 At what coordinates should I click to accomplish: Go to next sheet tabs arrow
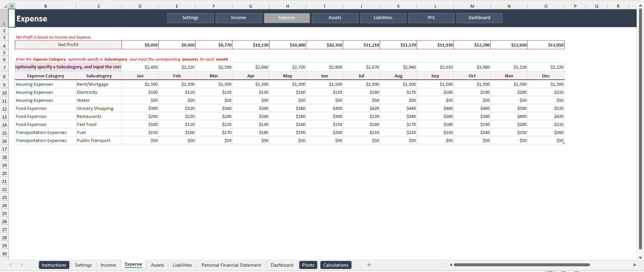pos(21,265)
